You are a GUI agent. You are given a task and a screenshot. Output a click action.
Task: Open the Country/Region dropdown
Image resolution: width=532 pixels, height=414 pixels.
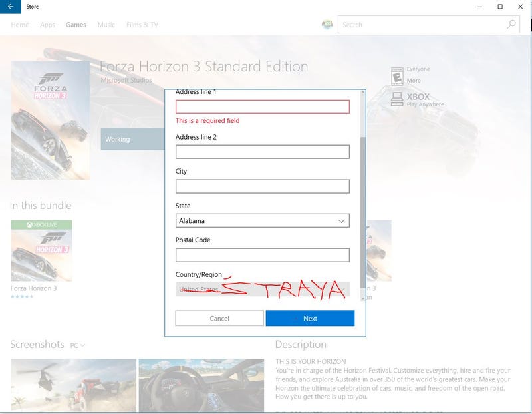point(262,290)
